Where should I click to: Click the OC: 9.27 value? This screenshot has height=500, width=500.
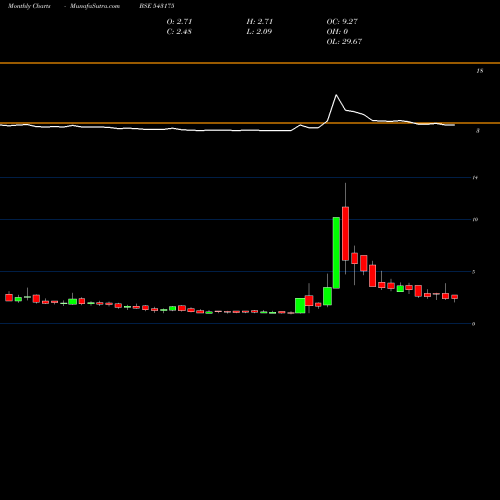pos(342,22)
